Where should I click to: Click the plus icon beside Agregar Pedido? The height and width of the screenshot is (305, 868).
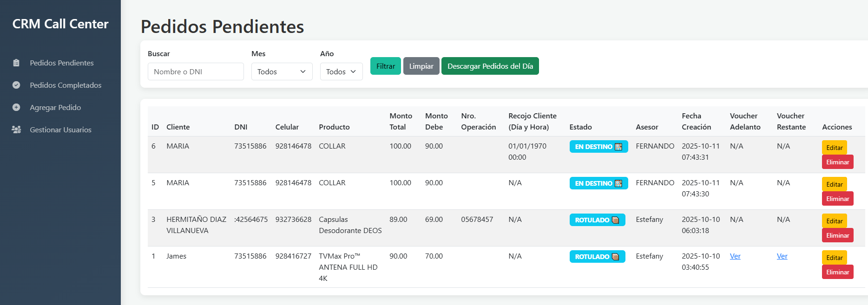(16, 107)
